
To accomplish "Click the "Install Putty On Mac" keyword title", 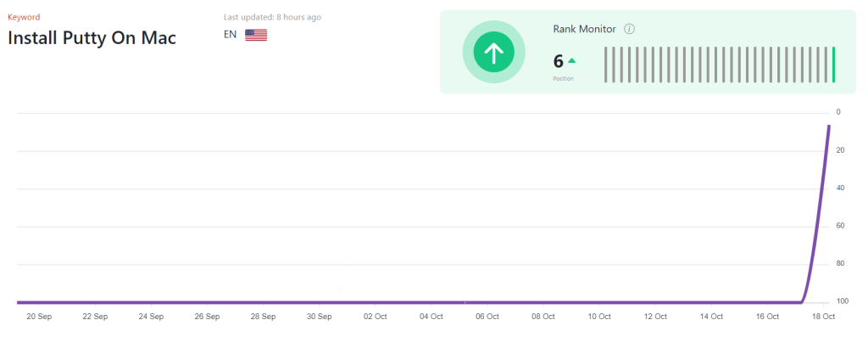I will click(92, 37).
